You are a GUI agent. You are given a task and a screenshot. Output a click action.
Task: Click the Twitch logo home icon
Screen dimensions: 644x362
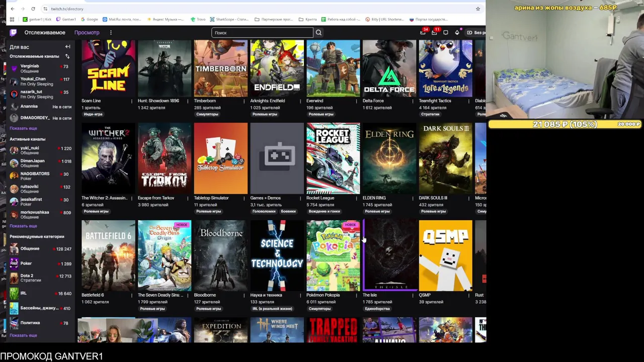click(x=13, y=33)
